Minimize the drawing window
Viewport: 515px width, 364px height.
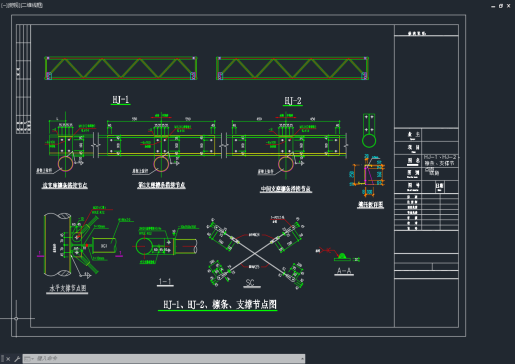click(493, 6)
